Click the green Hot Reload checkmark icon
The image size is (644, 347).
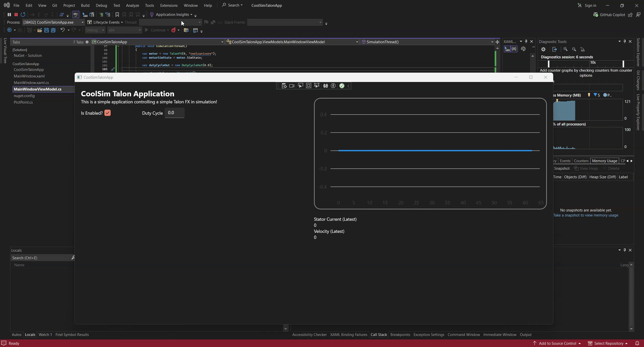tap(342, 86)
